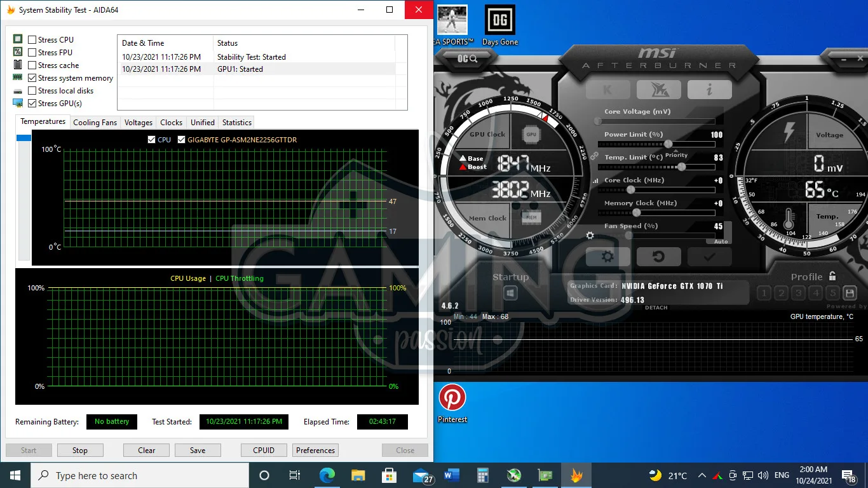Open Afterburner settings with the large gear button
868x488 pixels.
[607, 257]
